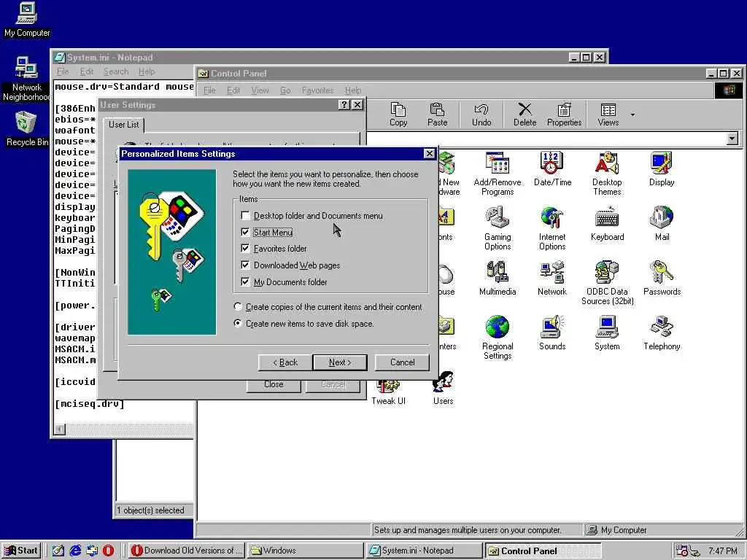Open Search menu in Notepad

coord(116,71)
